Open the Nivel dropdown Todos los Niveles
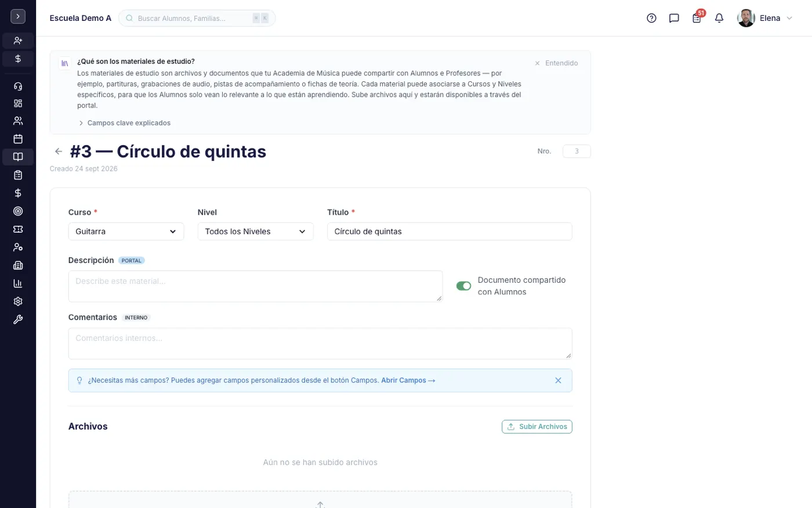This screenshot has width=812, height=508. pyautogui.click(x=255, y=231)
